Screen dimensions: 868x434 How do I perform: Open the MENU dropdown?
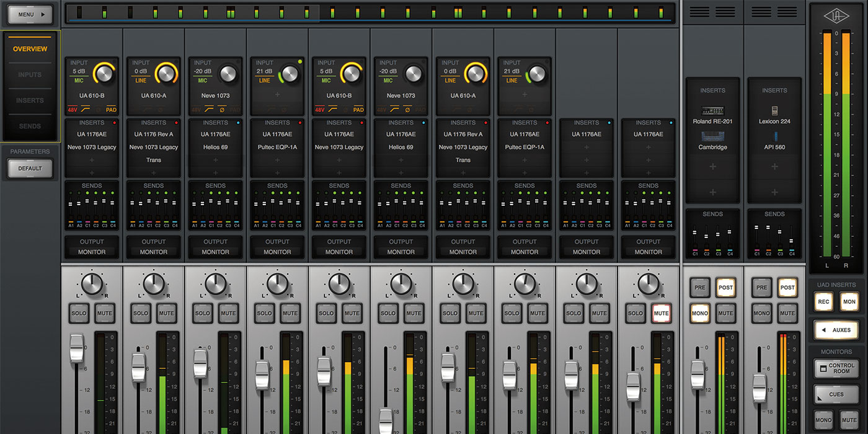(x=30, y=14)
